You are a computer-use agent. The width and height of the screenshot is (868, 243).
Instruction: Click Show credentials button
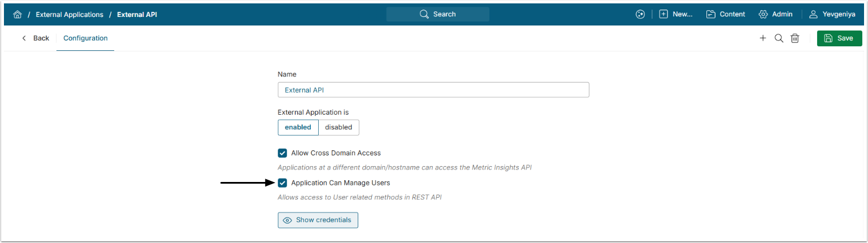(x=318, y=220)
